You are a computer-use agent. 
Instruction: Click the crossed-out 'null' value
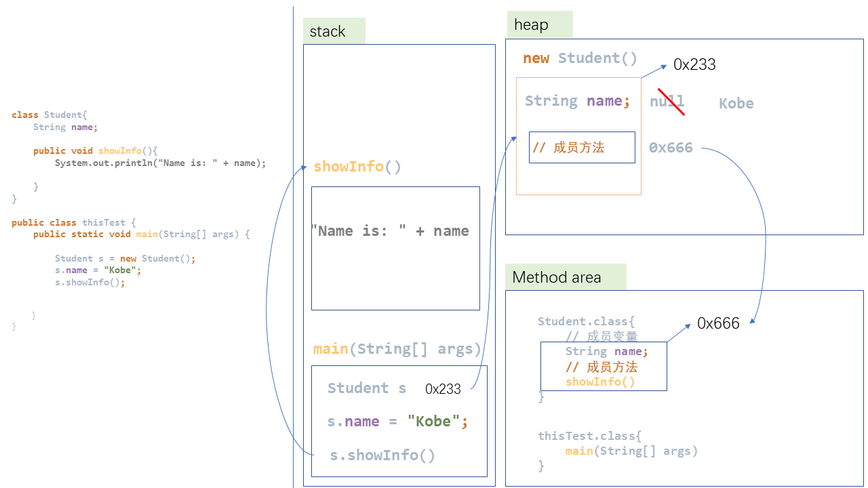[667, 102]
